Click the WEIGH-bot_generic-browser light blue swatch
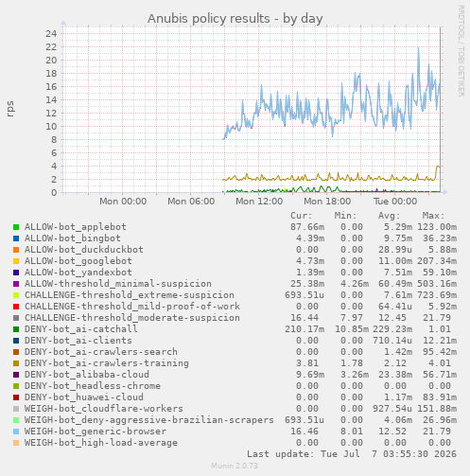This screenshot has width=470, height=476. 16,432
